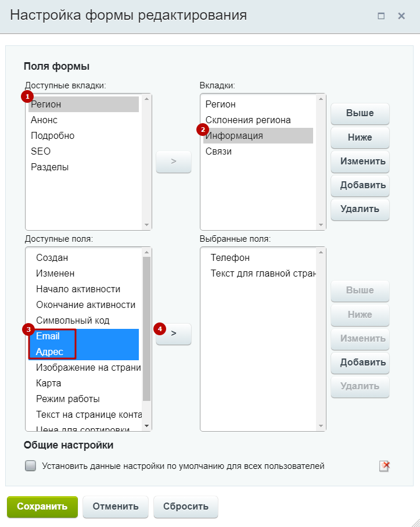
Task: Select the Информация tab in the Вкладки list
Action: point(258,136)
